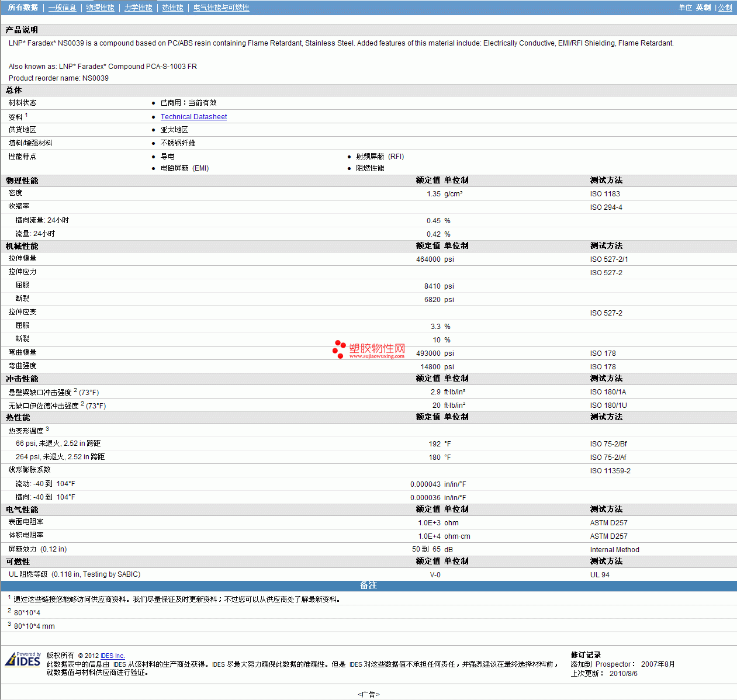This screenshot has width=737, height=700.
Task: Click the 导电 feature entry
Action: pos(167,157)
